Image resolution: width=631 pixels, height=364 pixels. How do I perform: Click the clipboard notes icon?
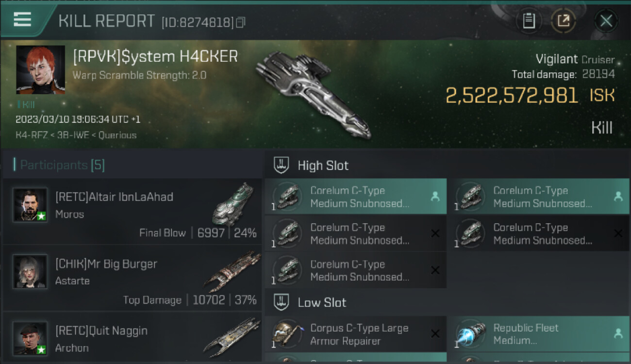point(529,21)
